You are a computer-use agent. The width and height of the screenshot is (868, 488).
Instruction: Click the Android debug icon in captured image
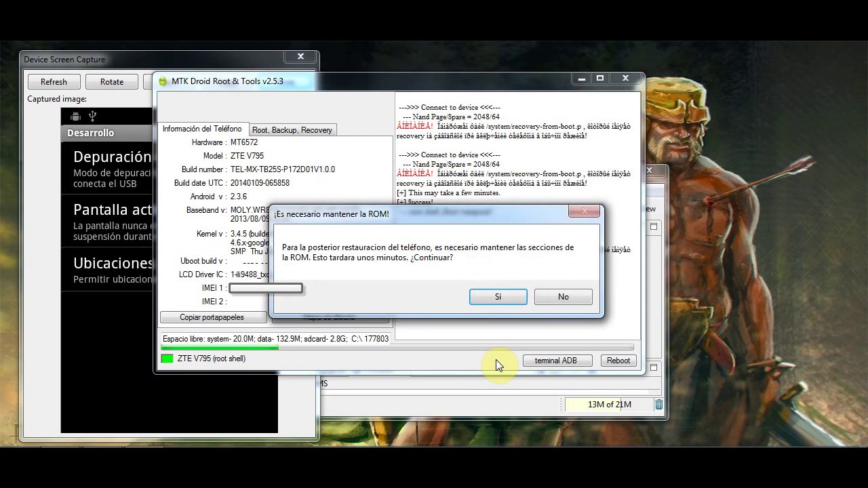75,117
